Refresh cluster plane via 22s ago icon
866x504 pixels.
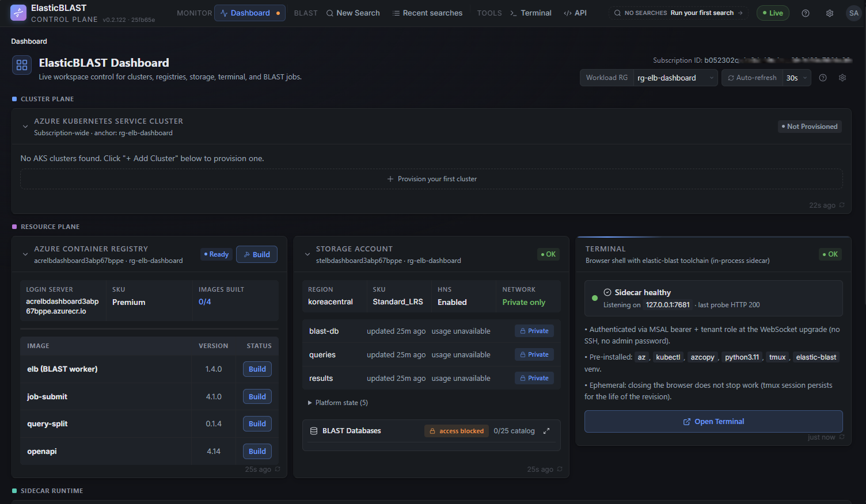pyautogui.click(x=842, y=205)
